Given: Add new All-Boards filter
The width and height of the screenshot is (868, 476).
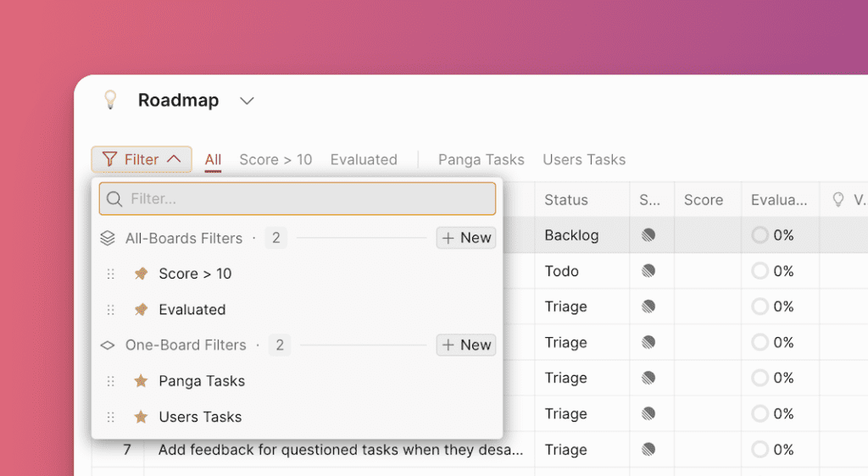Looking at the screenshot, I should pyautogui.click(x=466, y=238).
